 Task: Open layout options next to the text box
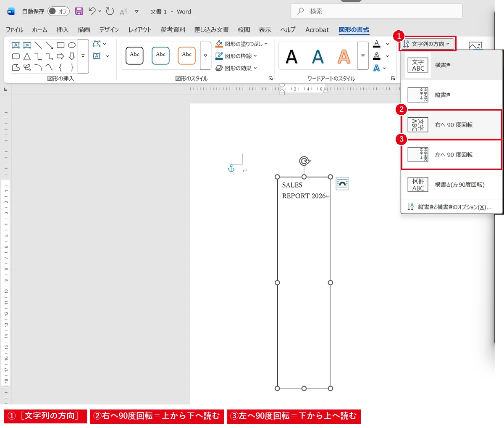pyautogui.click(x=343, y=184)
